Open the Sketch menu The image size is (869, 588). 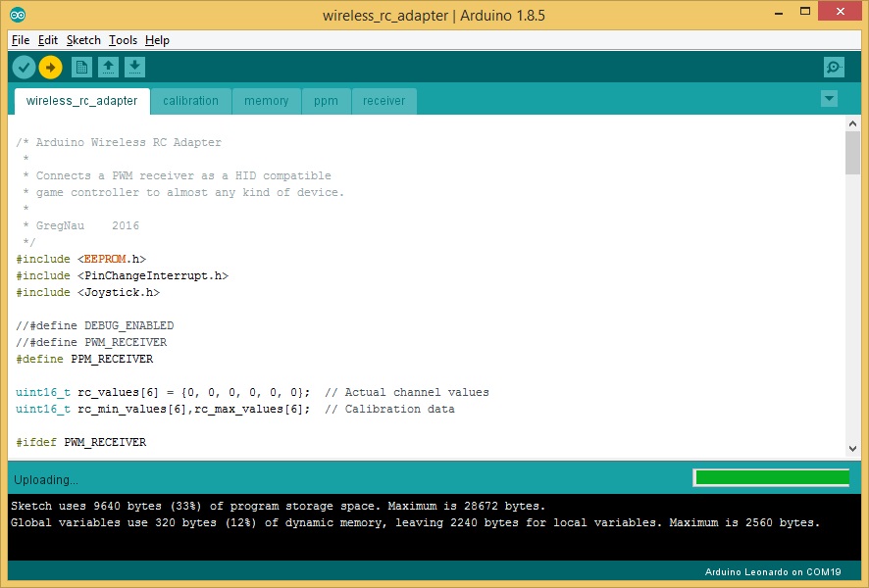[x=83, y=40]
